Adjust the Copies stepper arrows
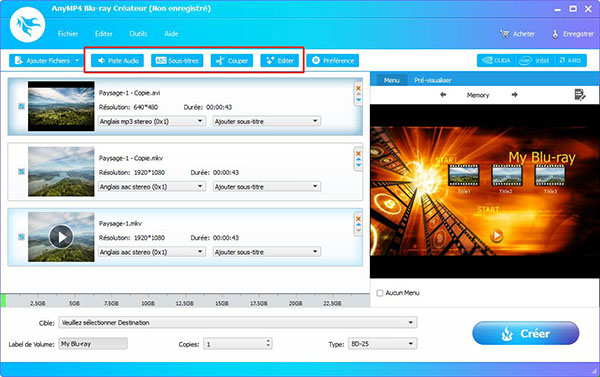Viewport: 600px width, 377px height. [268, 343]
